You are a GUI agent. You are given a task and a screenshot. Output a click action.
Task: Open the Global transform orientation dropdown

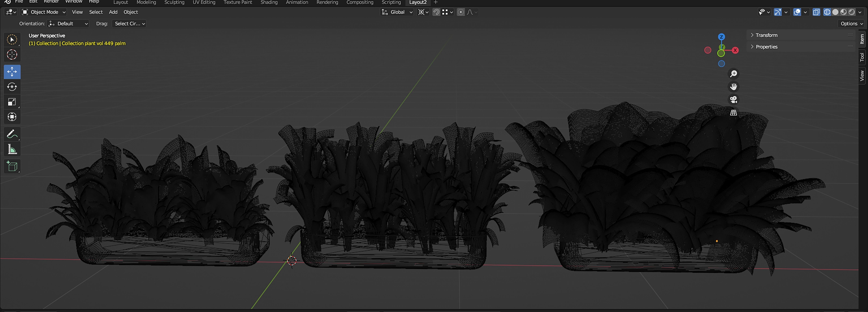pyautogui.click(x=397, y=12)
